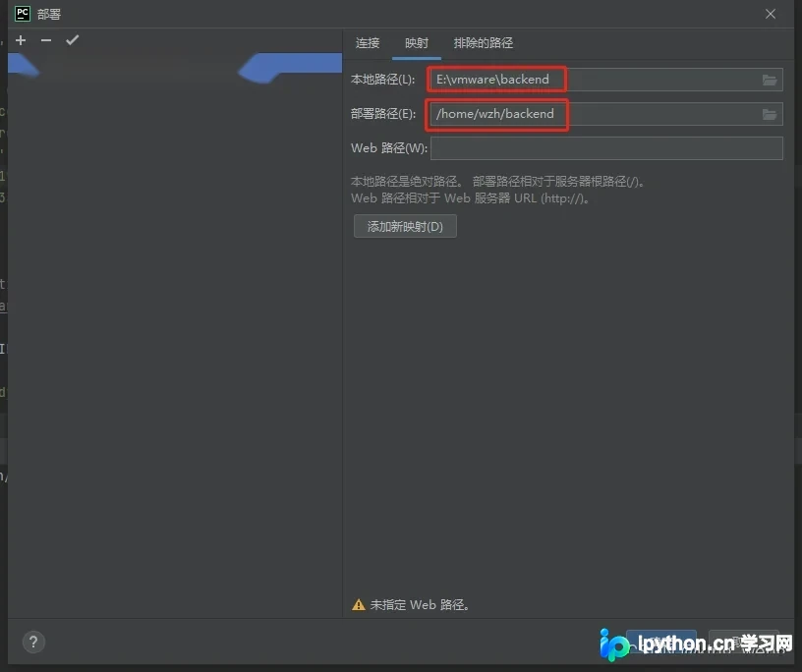Switch to the 连接 tab
The height and width of the screenshot is (672, 802).
(368, 43)
